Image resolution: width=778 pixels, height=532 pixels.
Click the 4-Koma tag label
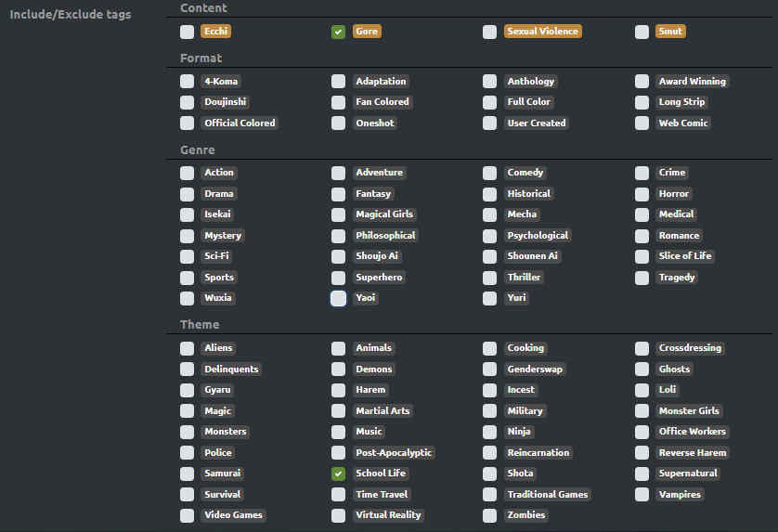(221, 82)
